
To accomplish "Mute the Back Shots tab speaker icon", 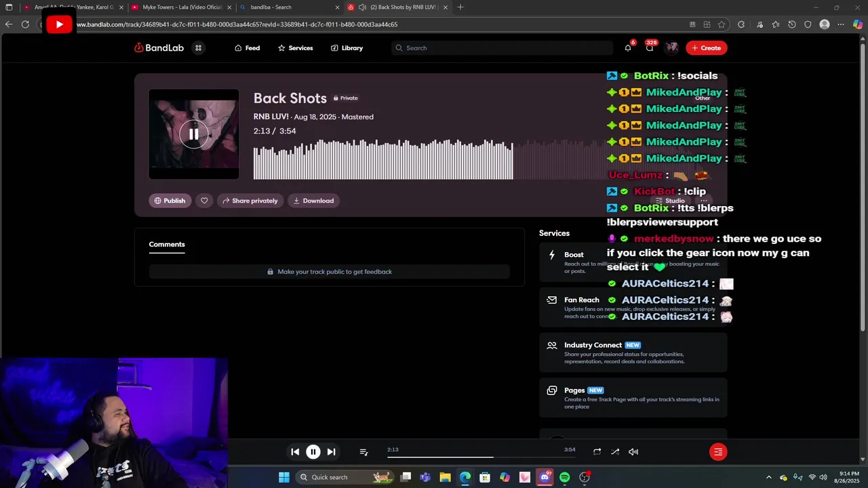I will [x=362, y=7].
